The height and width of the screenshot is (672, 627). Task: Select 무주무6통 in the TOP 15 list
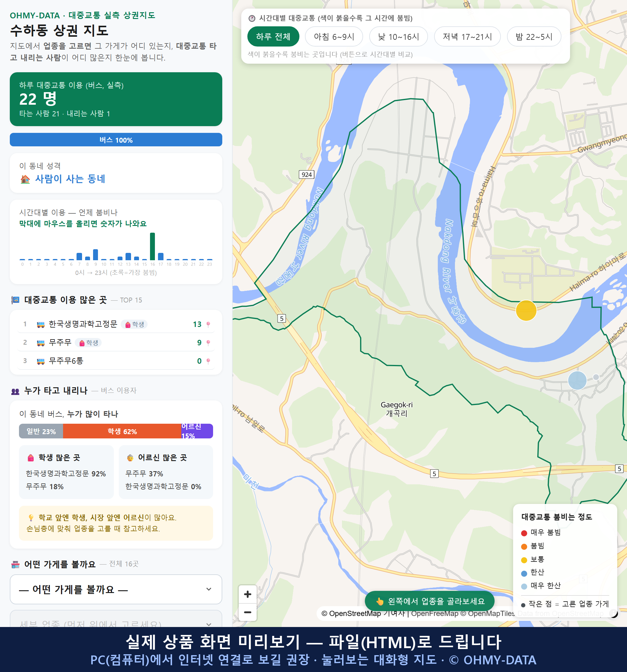(x=116, y=361)
